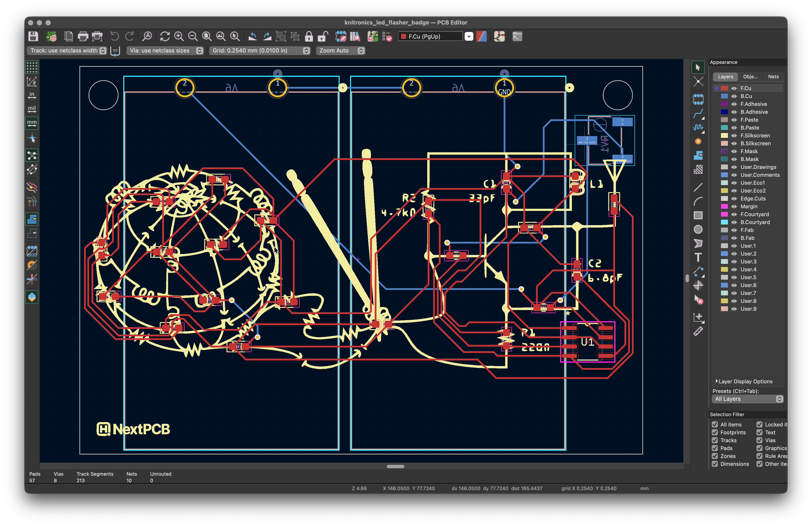Select the Route Tracks tool
Image resolution: width=812 pixels, height=526 pixels.
pos(698,114)
